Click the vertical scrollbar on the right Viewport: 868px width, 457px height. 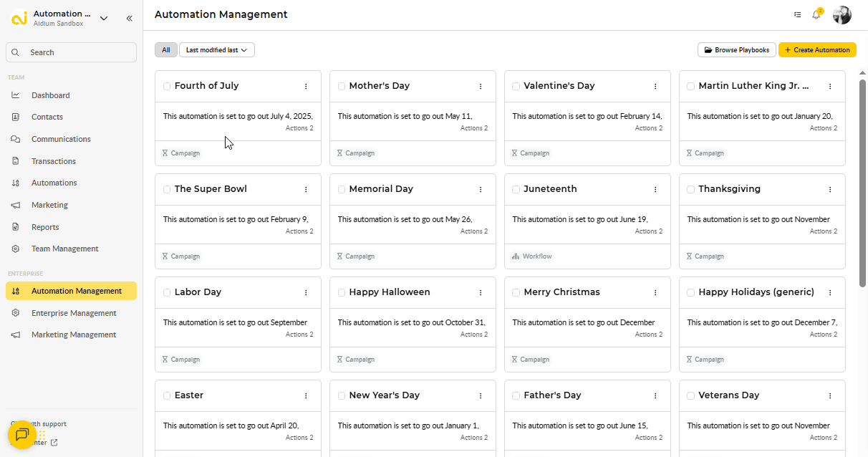(862, 179)
